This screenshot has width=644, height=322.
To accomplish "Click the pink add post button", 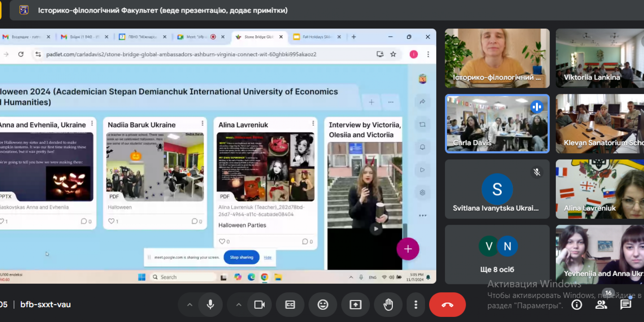I will pyautogui.click(x=408, y=249).
